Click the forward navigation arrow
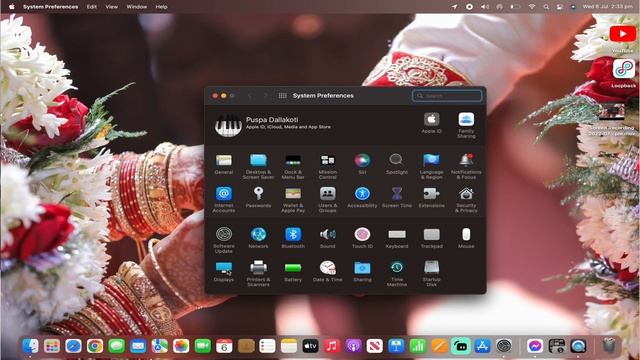The height and width of the screenshot is (360, 640). coord(265,96)
